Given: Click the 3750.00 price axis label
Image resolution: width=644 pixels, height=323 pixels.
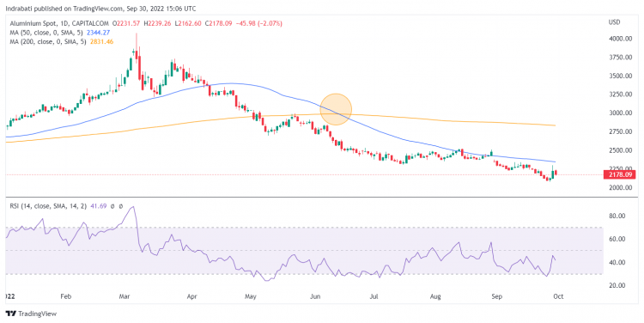Looking at the screenshot, I should (620, 58).
